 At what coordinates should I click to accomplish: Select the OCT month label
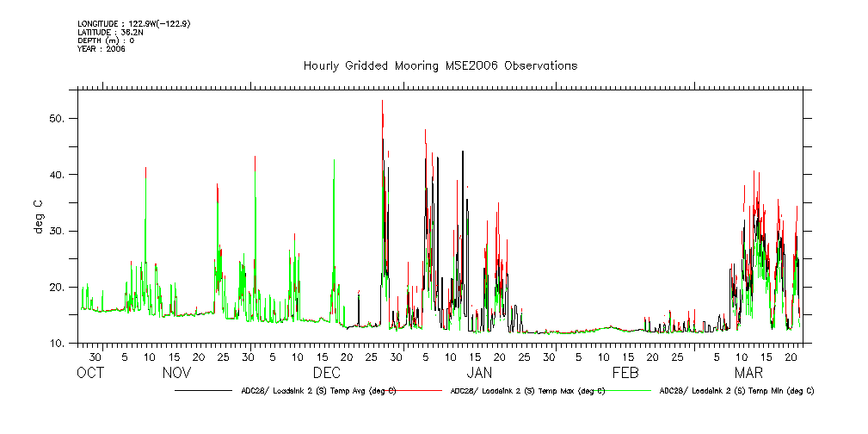[90, 374]
